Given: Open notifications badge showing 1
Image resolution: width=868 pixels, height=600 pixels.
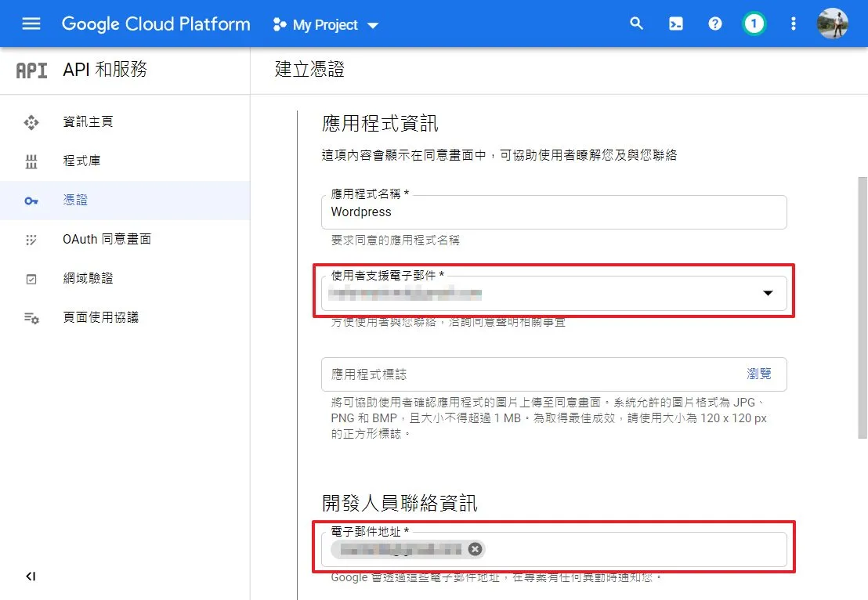Looking at the screenshot, I should click(x=754, y=23).
